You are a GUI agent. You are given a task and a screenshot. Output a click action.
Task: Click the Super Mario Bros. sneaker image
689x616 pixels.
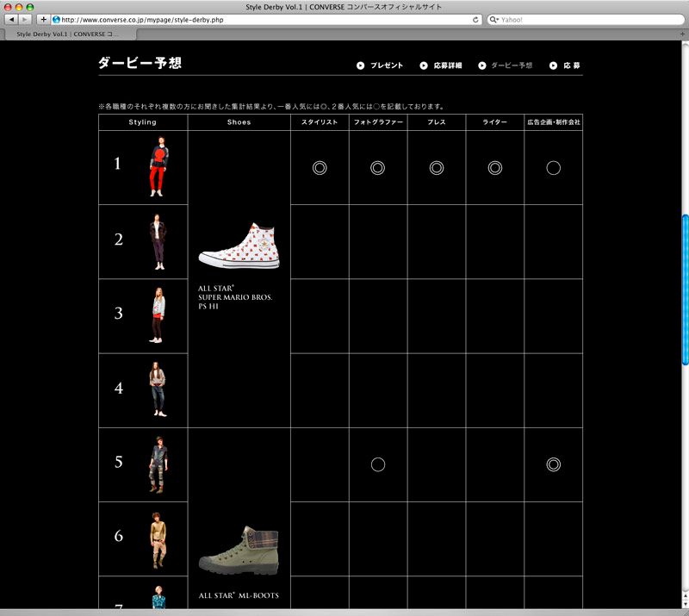click(239, 246)
